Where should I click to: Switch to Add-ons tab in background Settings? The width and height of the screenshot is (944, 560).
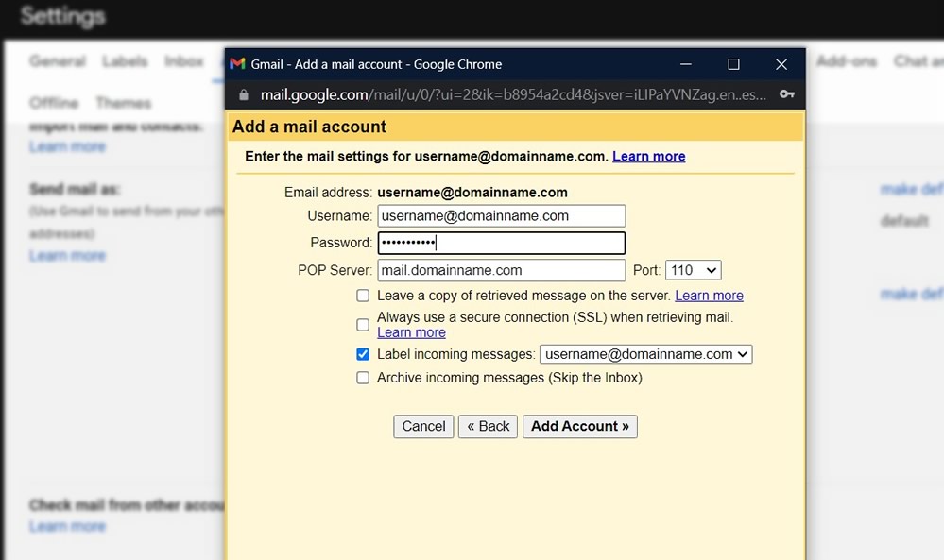point(847,60)
